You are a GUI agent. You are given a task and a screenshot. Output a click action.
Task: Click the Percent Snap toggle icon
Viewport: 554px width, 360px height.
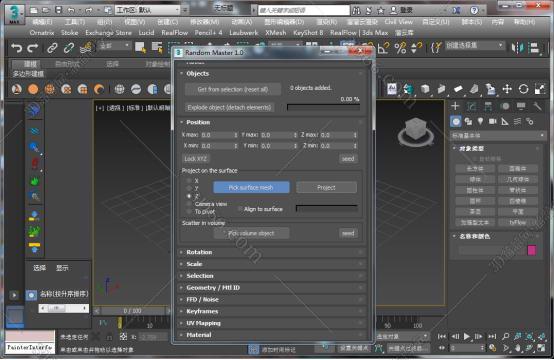coord(400,48)
